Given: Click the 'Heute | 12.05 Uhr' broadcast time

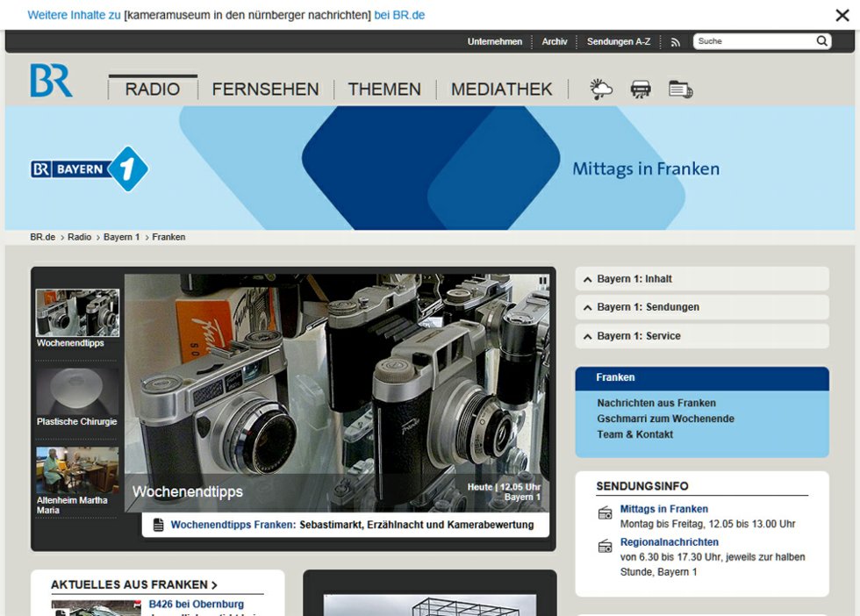Looking at the screenshot, I should tap(504, 487).
